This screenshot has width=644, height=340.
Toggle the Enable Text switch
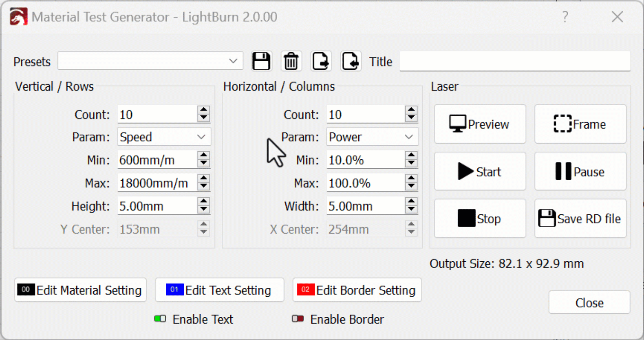point(160,319)
